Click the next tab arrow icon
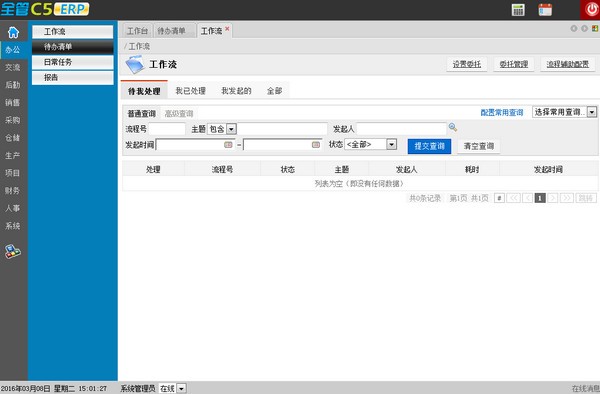Image resolution: width=600 pixels, height=394 pixels. click(x=584, y=28)
